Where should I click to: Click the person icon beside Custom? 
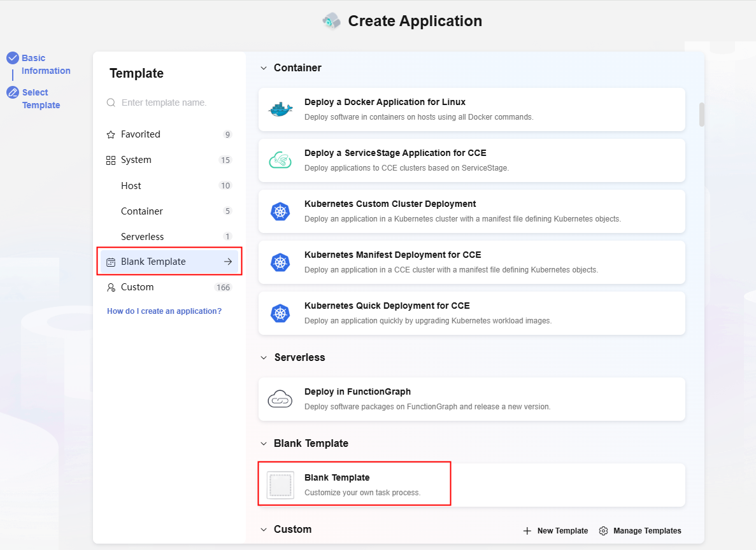coord(111,287)
